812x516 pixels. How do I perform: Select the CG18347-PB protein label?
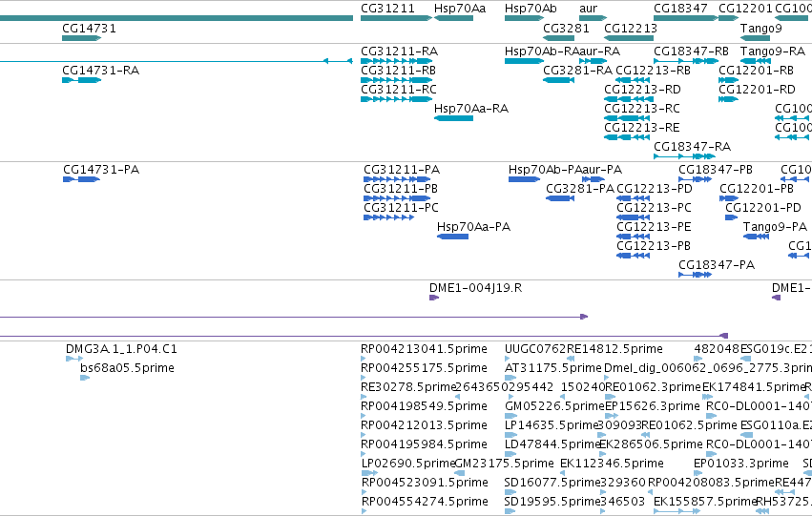click(716, 170)
